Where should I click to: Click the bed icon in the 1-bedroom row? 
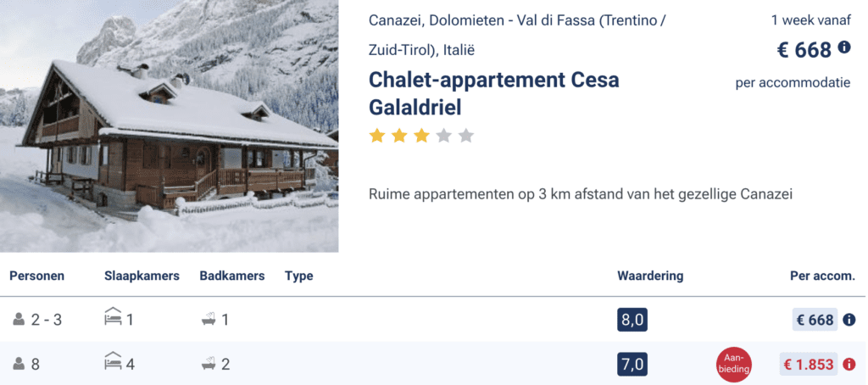[x=113, y=320]
